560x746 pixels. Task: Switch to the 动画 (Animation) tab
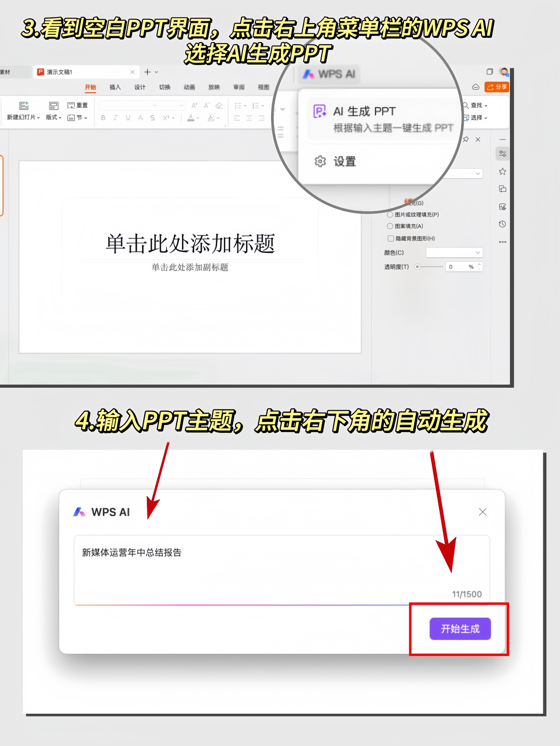190,87
